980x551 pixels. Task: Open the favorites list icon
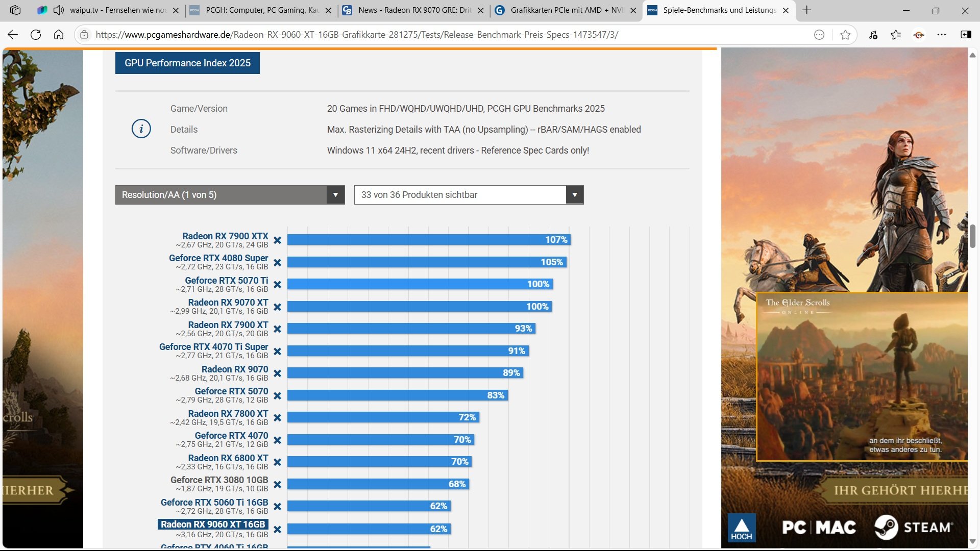tap(896, 35)
